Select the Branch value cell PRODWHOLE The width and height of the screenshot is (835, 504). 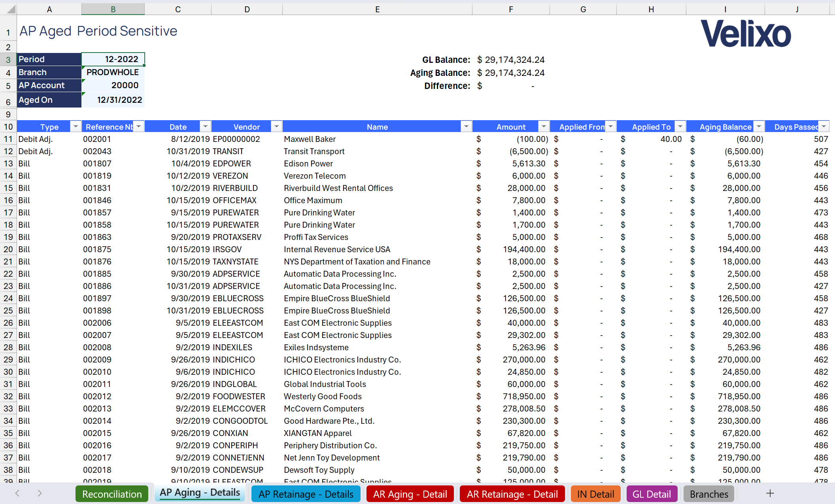click(113, 72)
